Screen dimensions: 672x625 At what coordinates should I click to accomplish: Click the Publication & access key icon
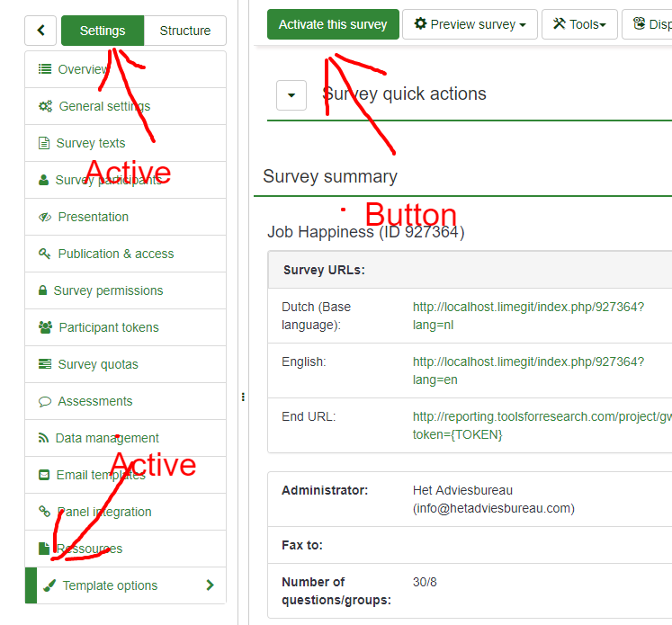45,254
